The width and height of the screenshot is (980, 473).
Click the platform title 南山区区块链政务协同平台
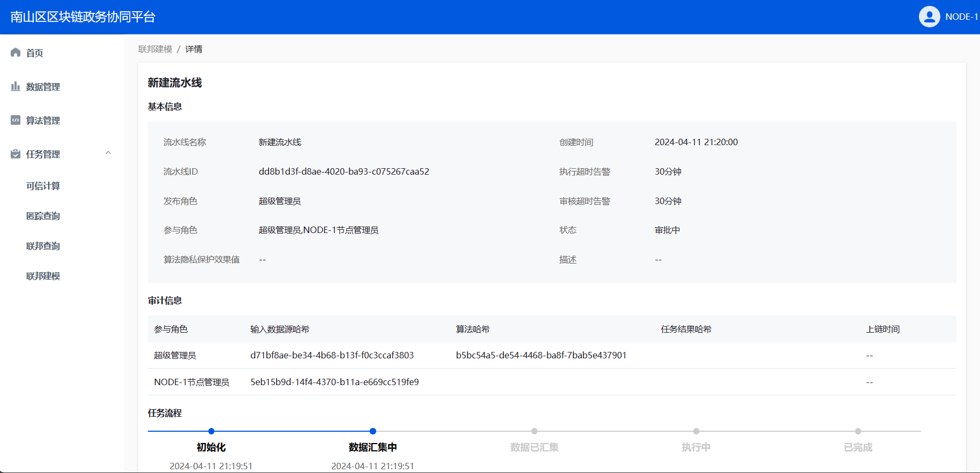pyautogui.click(x=83, y=17)
